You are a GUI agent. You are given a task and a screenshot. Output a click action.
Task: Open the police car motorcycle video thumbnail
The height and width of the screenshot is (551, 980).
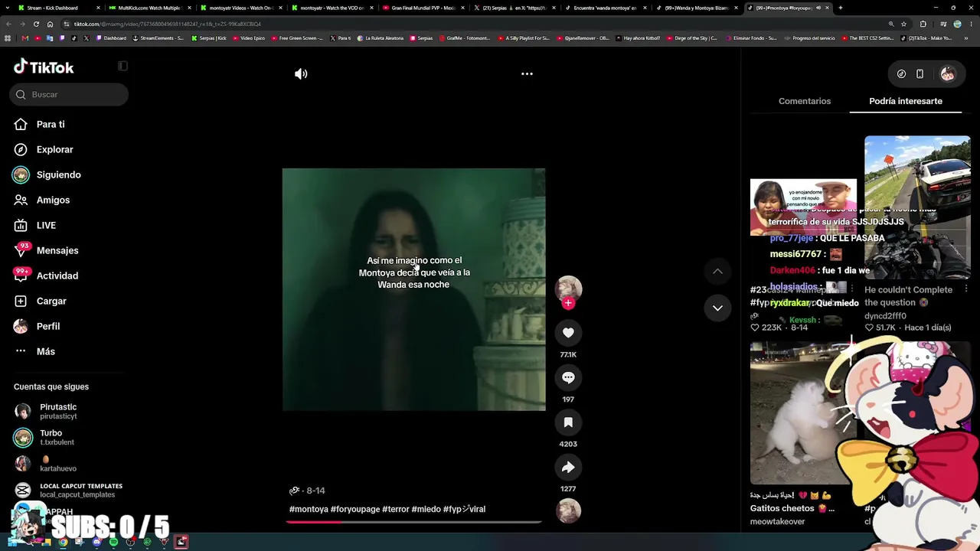pyautogui.click(x=917, y=208)
